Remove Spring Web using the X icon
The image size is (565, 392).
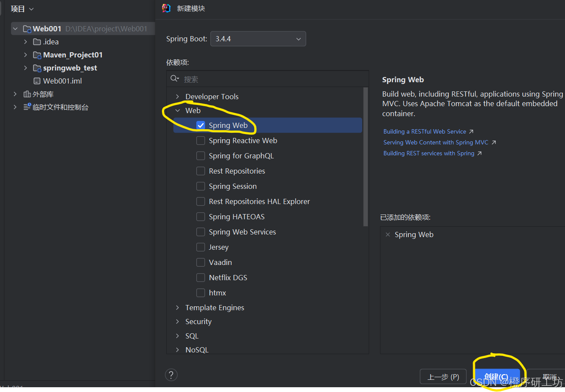(388, 235)
